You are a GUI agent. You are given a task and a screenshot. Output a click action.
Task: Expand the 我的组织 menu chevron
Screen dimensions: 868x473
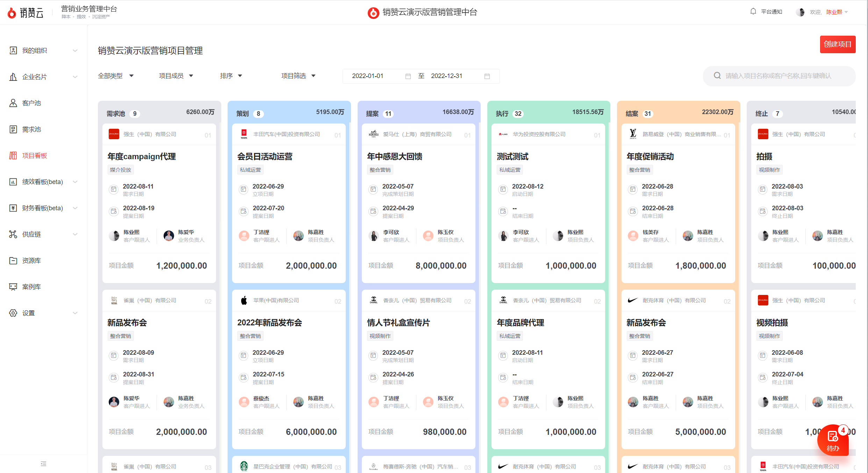pos(75,51)
